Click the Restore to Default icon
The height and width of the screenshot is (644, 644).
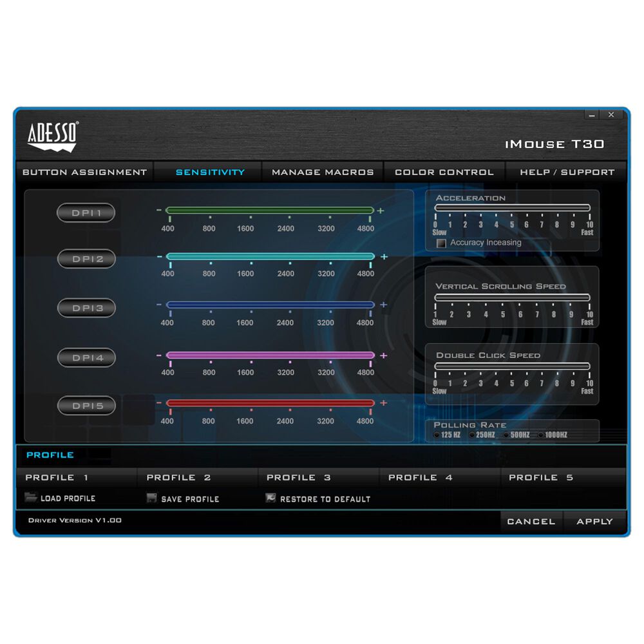270,498
